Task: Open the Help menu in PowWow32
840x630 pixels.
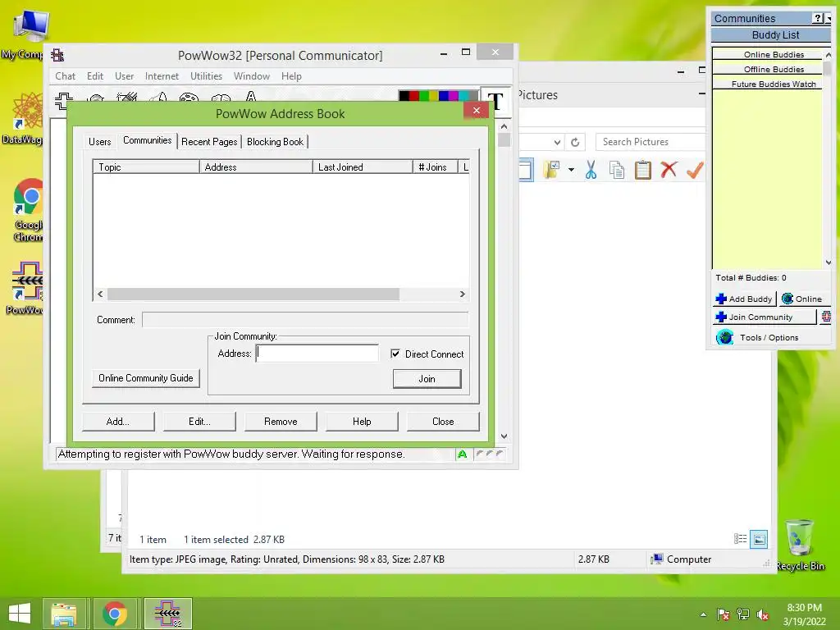Action: tap(291, 76)
